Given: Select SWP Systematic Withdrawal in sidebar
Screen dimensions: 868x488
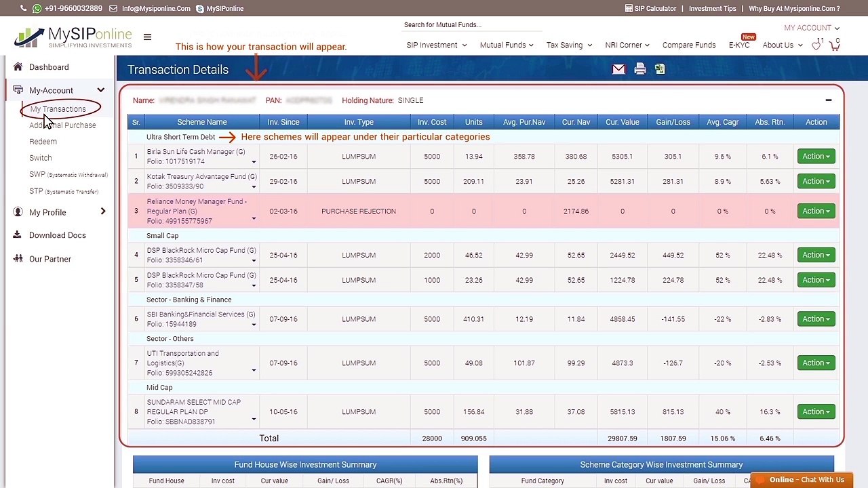Looking at the screenshot, I should 68,174.
